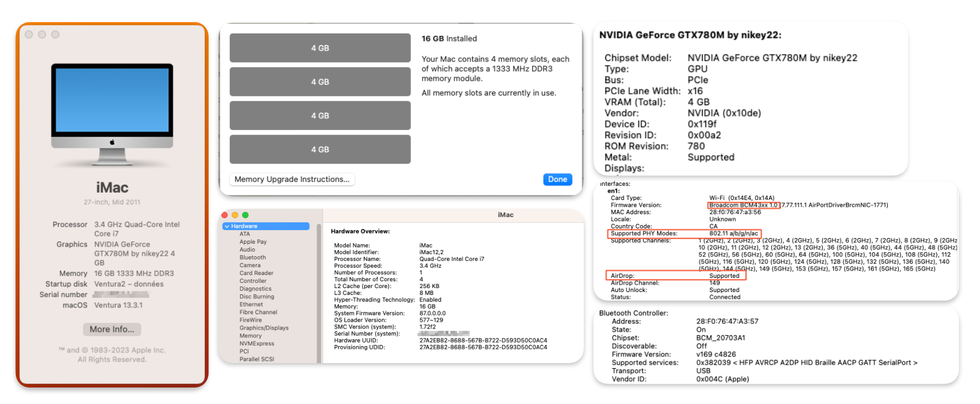Viewport: 980px width, 404px height.
Task: Click Done in the memory panel
Action: 558,180
